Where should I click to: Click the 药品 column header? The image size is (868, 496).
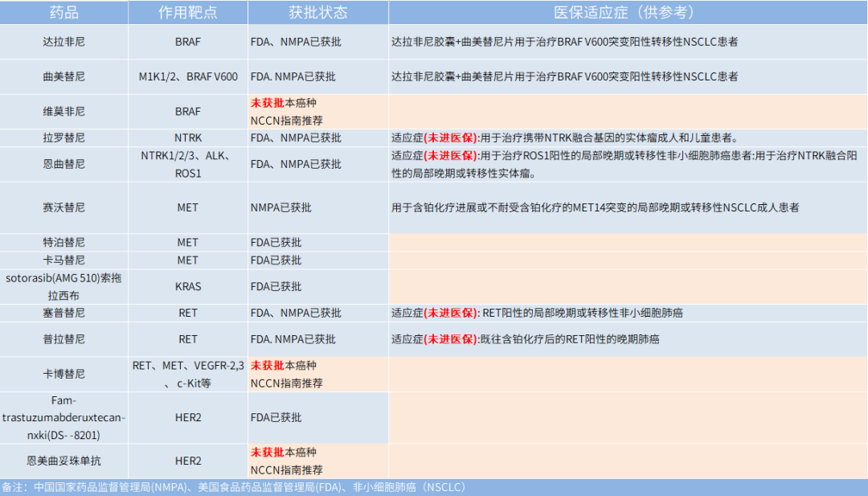tap(64, 12)
